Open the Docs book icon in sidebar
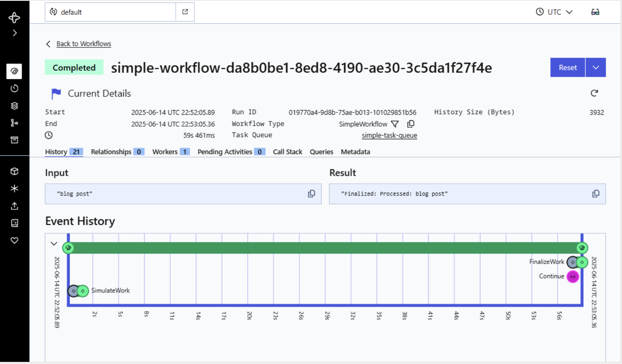The width and height of the screenshot is (622, 364). [14, 223]
